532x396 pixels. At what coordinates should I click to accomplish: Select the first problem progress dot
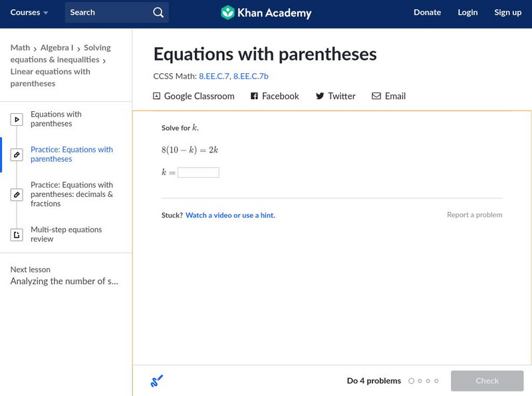pos(410,381)
